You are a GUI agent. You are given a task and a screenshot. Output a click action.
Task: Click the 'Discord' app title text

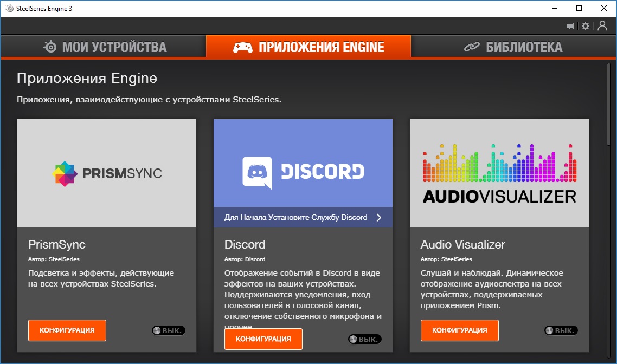click(x=245, y=244)
